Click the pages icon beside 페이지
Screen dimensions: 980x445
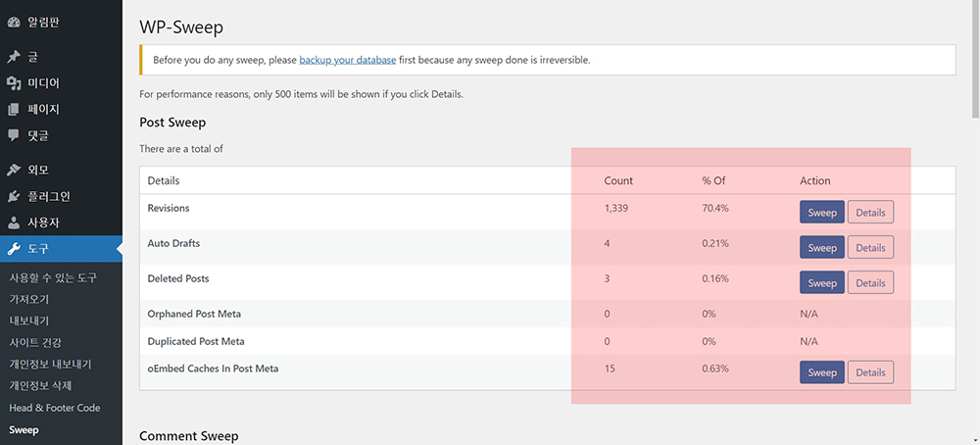[14, 110]
